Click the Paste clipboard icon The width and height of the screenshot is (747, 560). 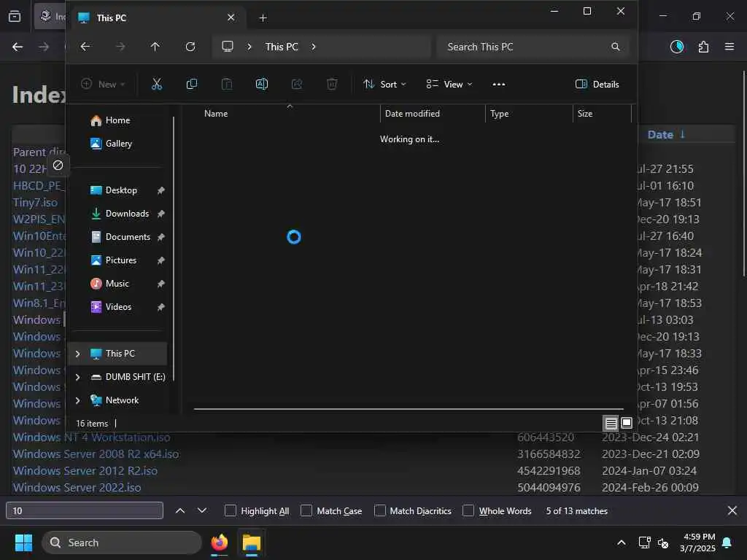coord(227,85)
